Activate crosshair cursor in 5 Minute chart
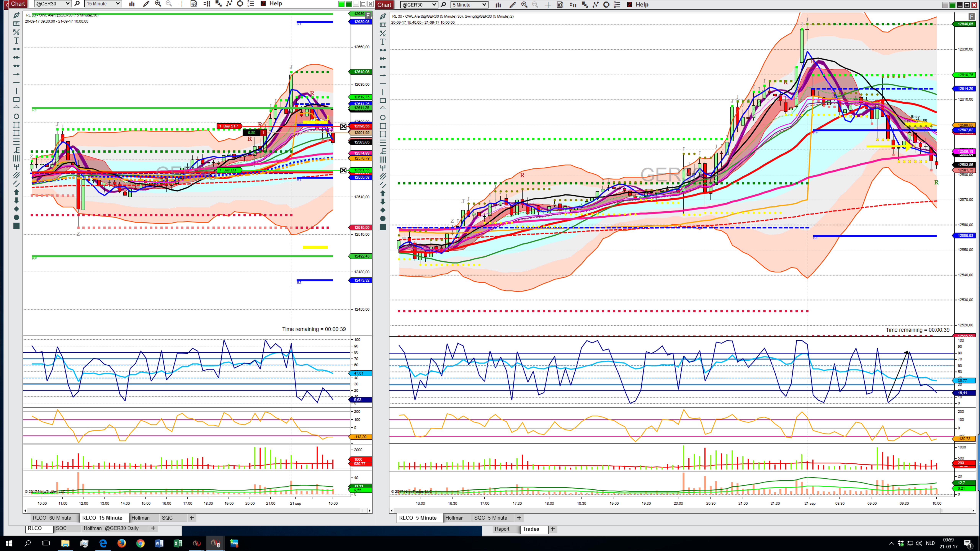This screenshot has height=551, width=980. 548,5
